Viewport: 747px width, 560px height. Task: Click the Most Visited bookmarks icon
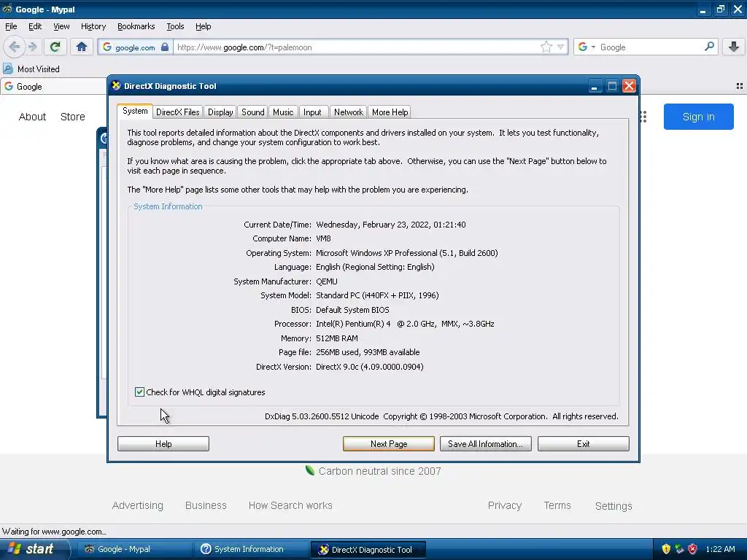(8, 69)
